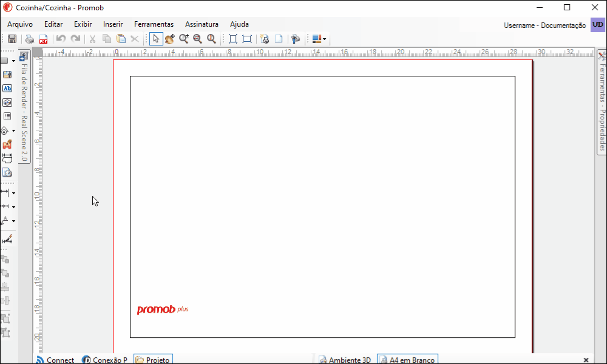Insert a text box with Ab icon
The height and width of the screenshot is (364, 607).
pyautogui.click(x=7, y=88)
